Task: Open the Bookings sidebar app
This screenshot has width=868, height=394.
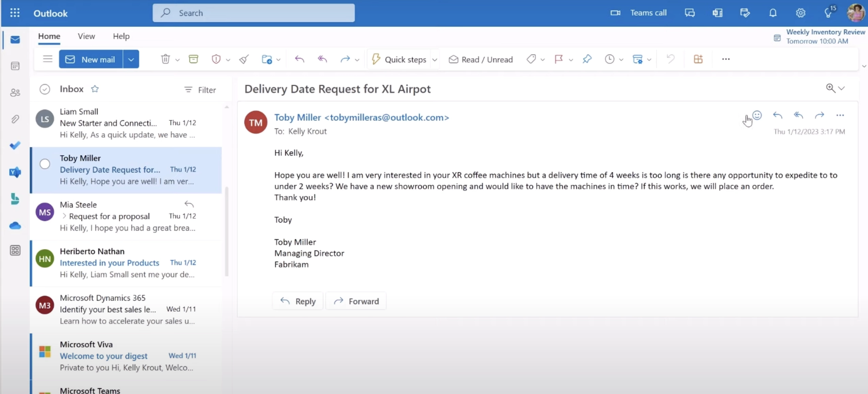Action: point(15,199)
